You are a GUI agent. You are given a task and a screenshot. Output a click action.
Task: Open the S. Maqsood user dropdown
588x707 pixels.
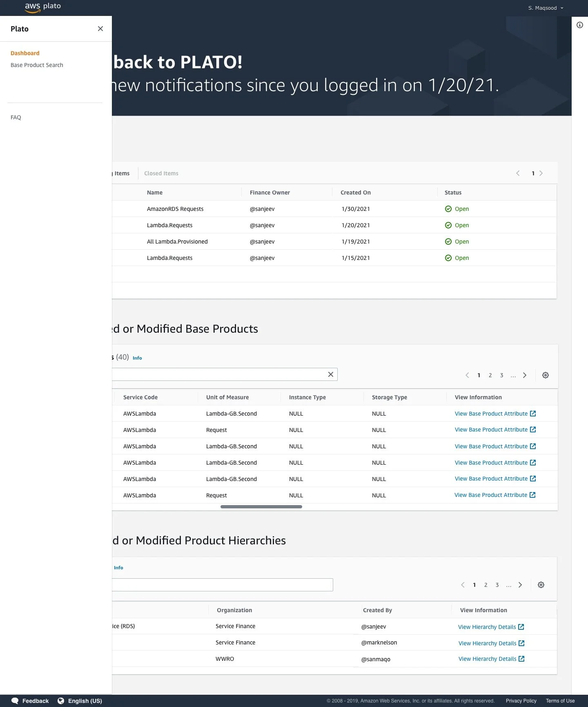point(546,8)
